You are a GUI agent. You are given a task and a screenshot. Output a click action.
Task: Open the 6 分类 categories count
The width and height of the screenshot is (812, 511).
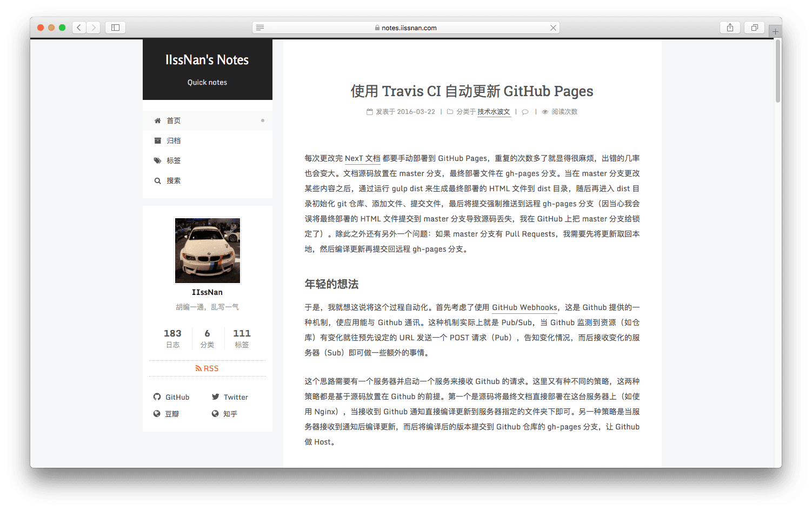pyautogui.click(x=207, y=338)
